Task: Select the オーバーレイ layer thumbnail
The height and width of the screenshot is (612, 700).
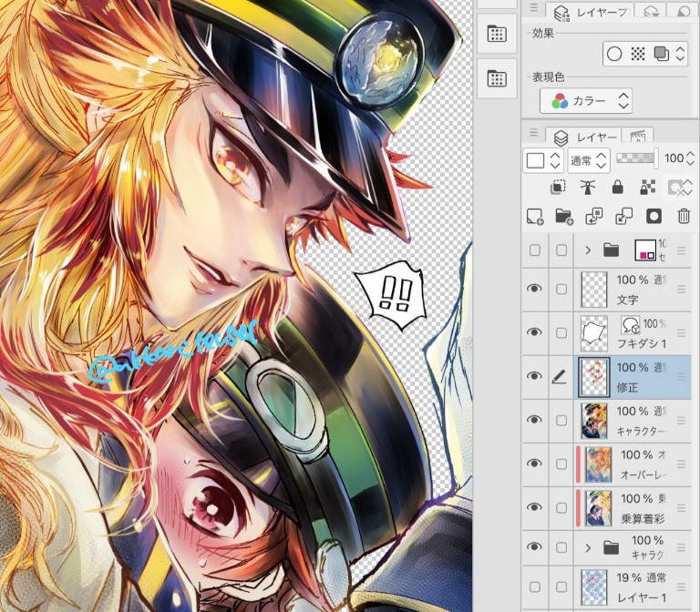Action: [x=598, y=464]
